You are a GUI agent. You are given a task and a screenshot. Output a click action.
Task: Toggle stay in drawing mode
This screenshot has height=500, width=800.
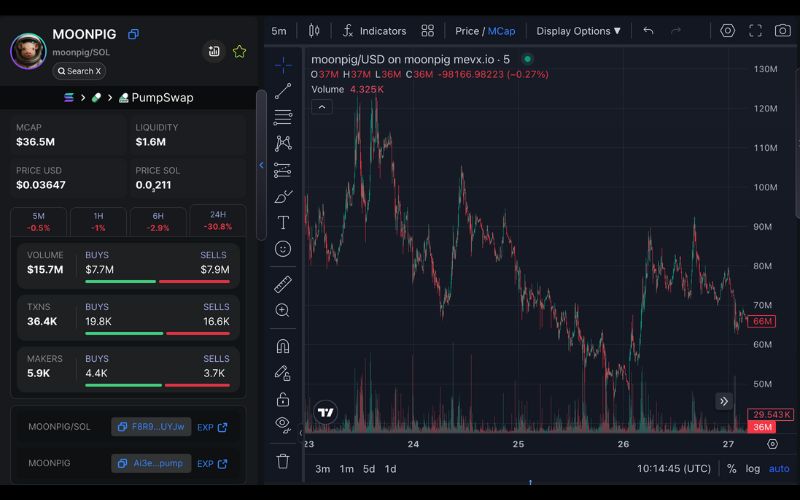click(x=283, y=373)
